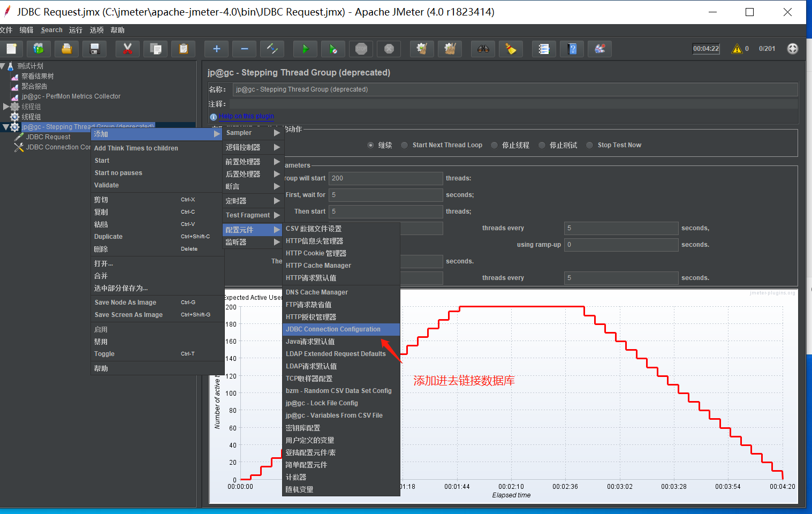The image size is (812, 514).
Task: Click the remote engine status icon
Action: [793, 49]
